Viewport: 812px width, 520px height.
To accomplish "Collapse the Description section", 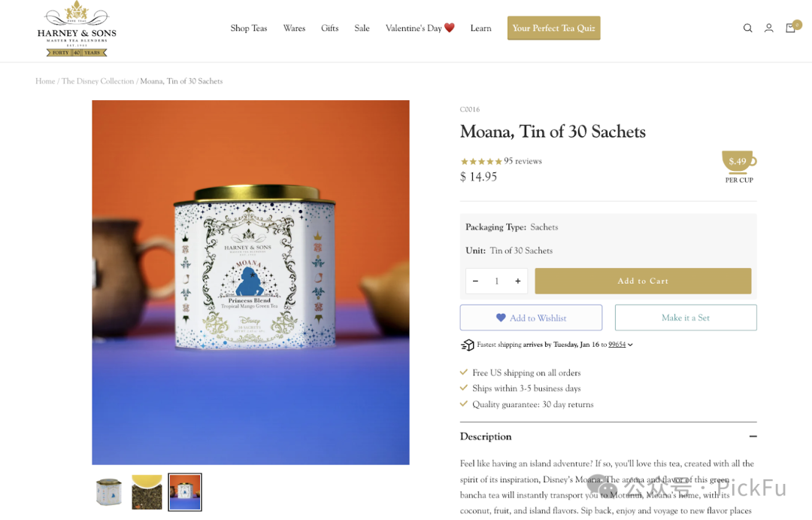I will (x=753, y=436).
